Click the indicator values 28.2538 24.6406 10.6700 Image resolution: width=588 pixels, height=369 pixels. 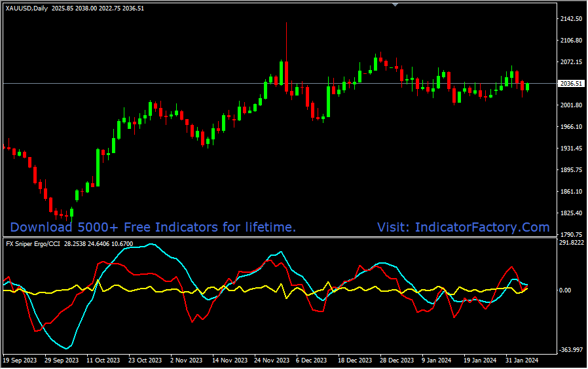pos(99,244)
